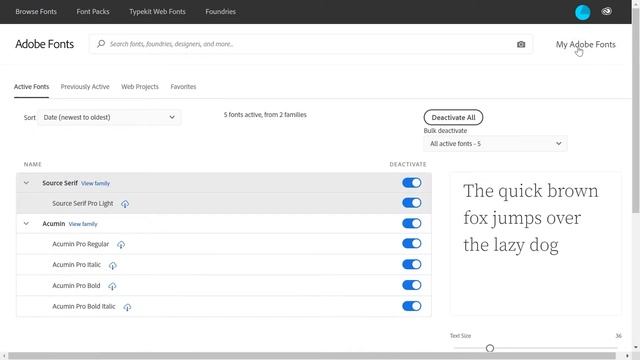Deactivate Acumin Pro Italic toggle
The image size is (640, 360).
point(411,264)
